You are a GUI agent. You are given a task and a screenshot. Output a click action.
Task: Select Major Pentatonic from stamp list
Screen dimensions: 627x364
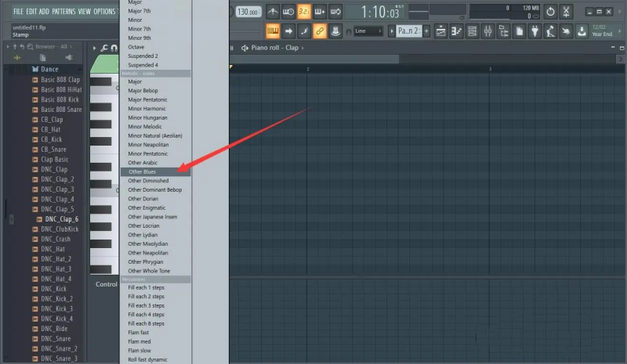click(x=155, y=99)
